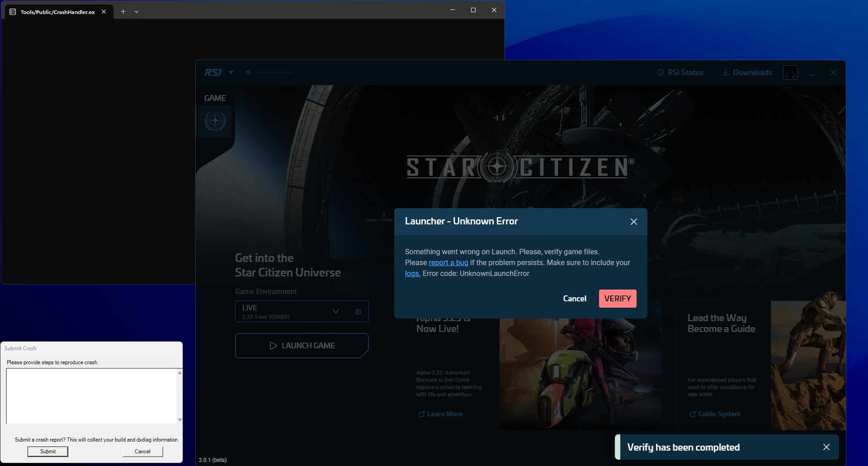
Task: Adjust the launcher volume slider
Action: coord(274,72)
